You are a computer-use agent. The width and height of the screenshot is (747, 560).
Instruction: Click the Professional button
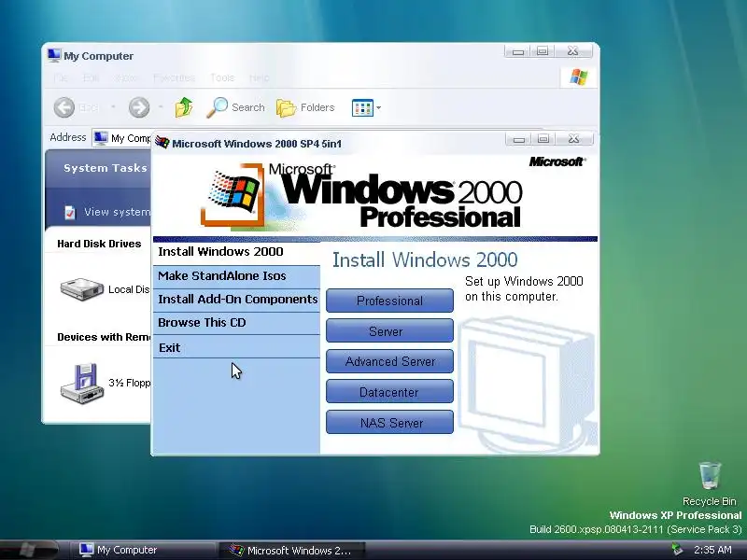pos(389,301)
